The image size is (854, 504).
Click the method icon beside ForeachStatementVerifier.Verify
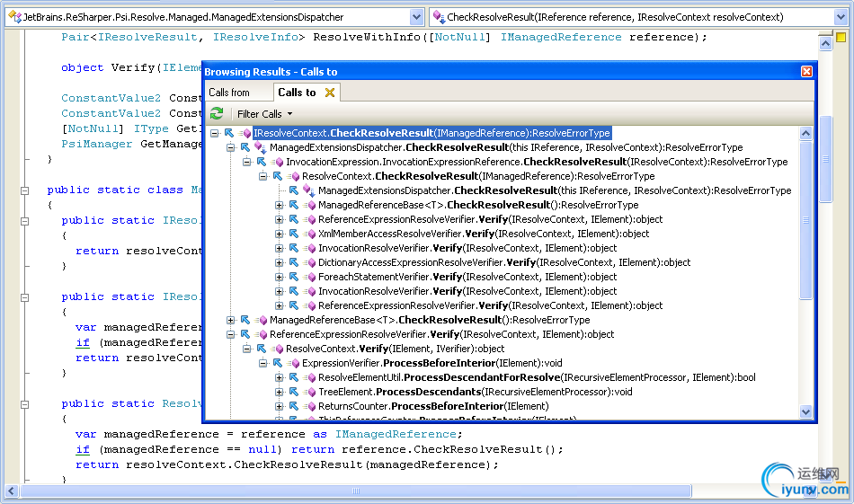(x=310, y=277)
